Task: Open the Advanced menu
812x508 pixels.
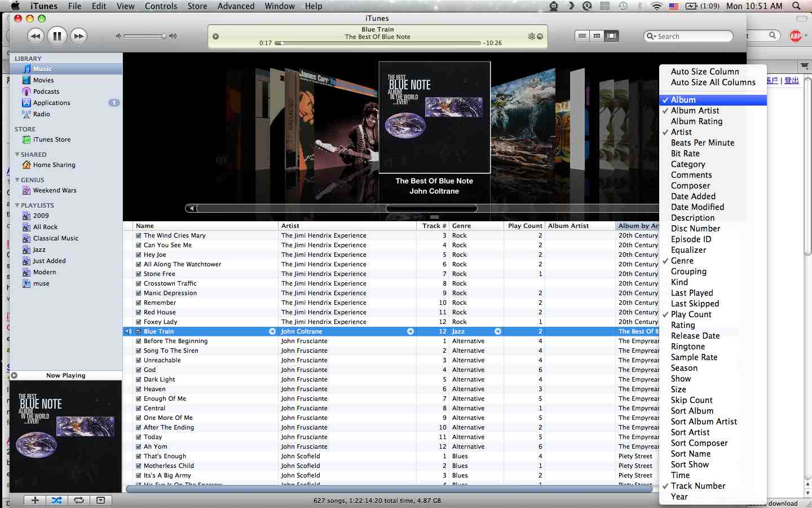Action: (x=236, y=6)
